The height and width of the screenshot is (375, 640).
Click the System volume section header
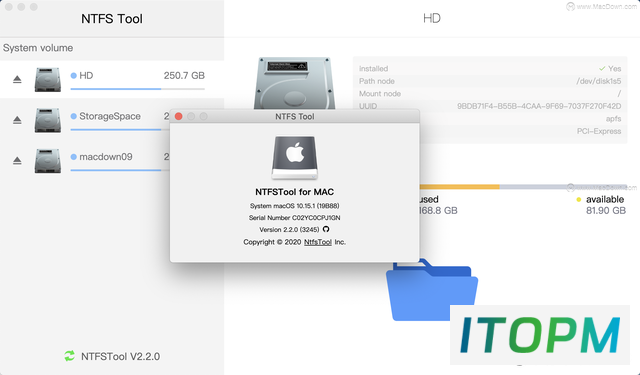click(38, 48)
